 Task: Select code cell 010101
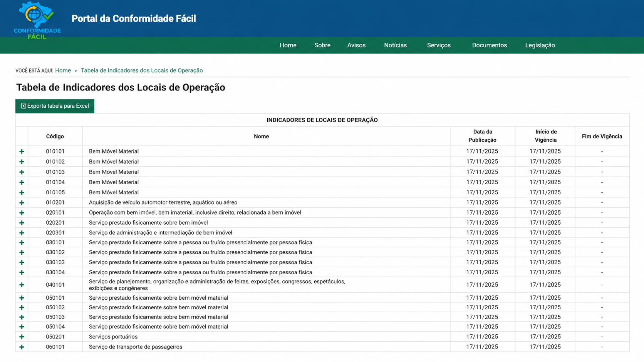pos(55,151)
